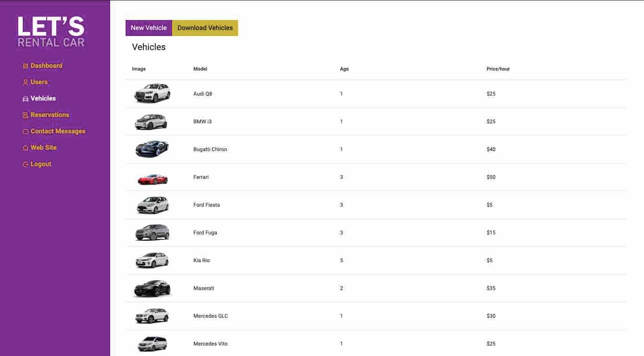This screenshot has width=644, height=356.
Task: Select the Mercedes GLC row
Action: click(x=210, y=316)
